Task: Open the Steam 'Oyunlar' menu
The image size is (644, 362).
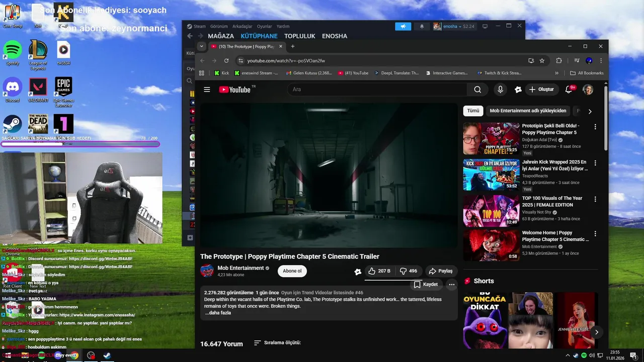Action: pyautogui.click(x=265, y=26)
